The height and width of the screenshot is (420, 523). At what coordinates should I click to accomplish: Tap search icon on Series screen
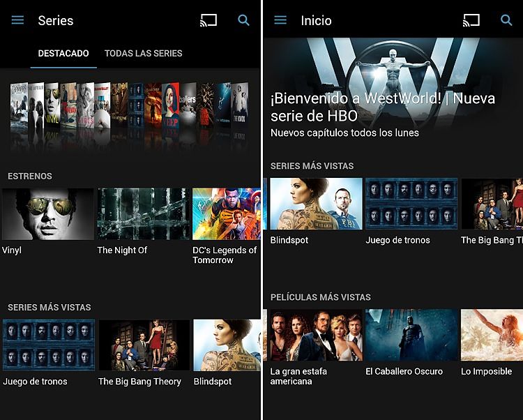243,20
